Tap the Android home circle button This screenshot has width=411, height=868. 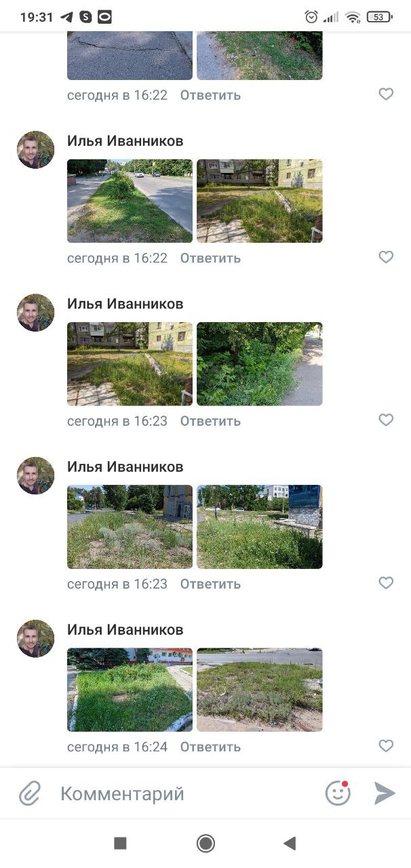206,843
